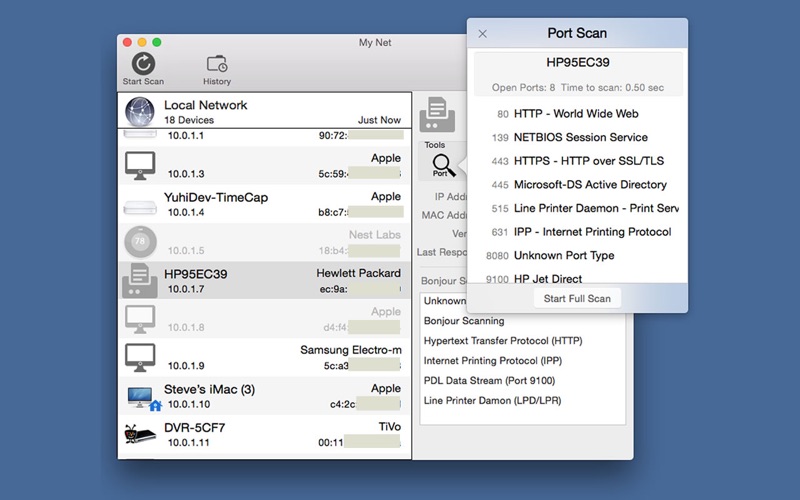800x500 pixels.
Task: Click the HP95EC39 heading in Port Scan
Action: pos(578,63)
